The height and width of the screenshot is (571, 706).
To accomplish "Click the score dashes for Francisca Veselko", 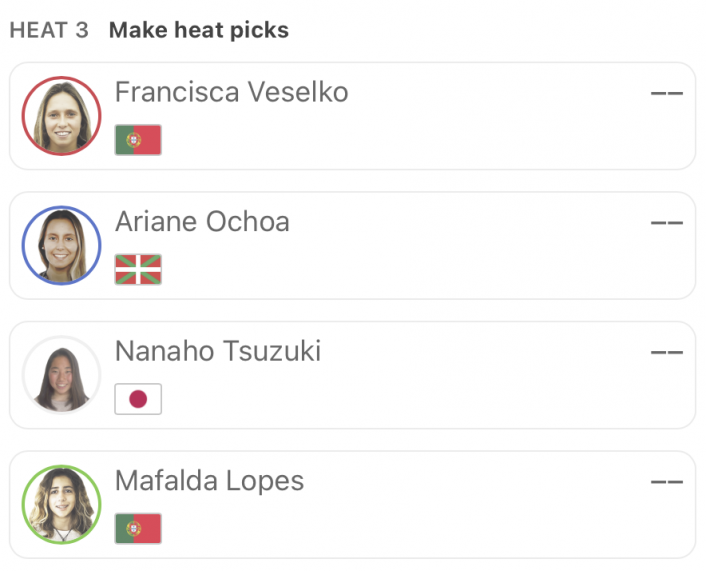I will 667,93.
